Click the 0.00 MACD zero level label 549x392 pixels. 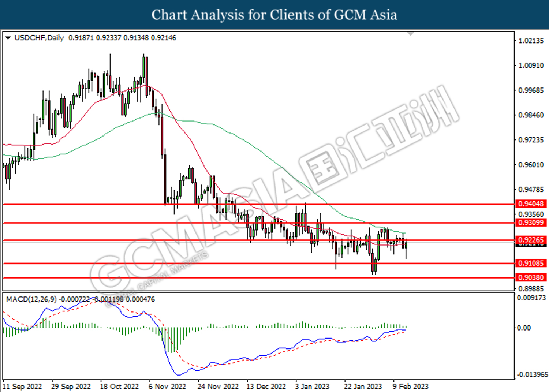coord(524,328)
